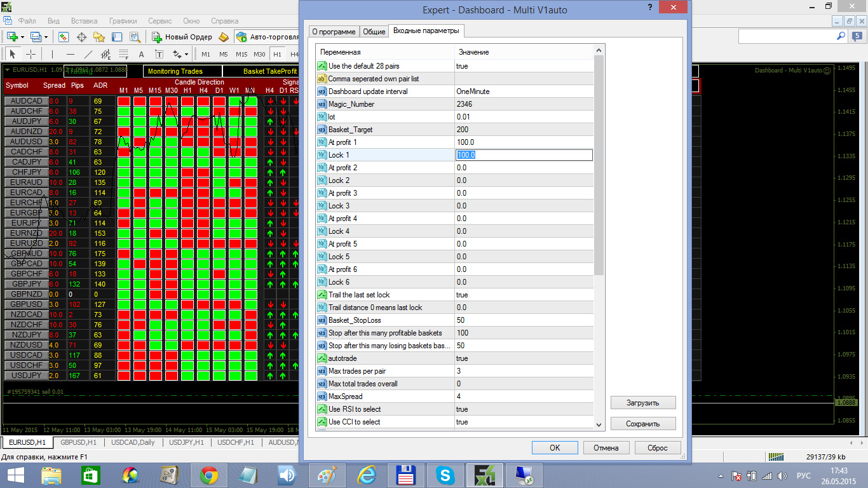Click the Сброс button
This screenshot has width=868, height=488.
point(658,448)
